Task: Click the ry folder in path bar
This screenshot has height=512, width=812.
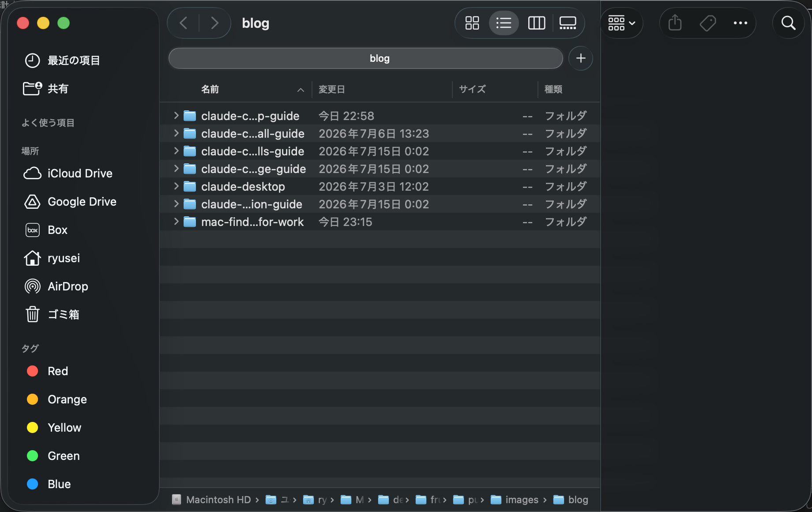Action: click(315, 500)
